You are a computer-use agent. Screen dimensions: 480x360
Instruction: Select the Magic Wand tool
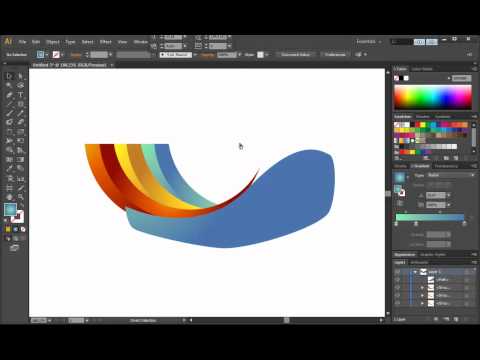9,86
